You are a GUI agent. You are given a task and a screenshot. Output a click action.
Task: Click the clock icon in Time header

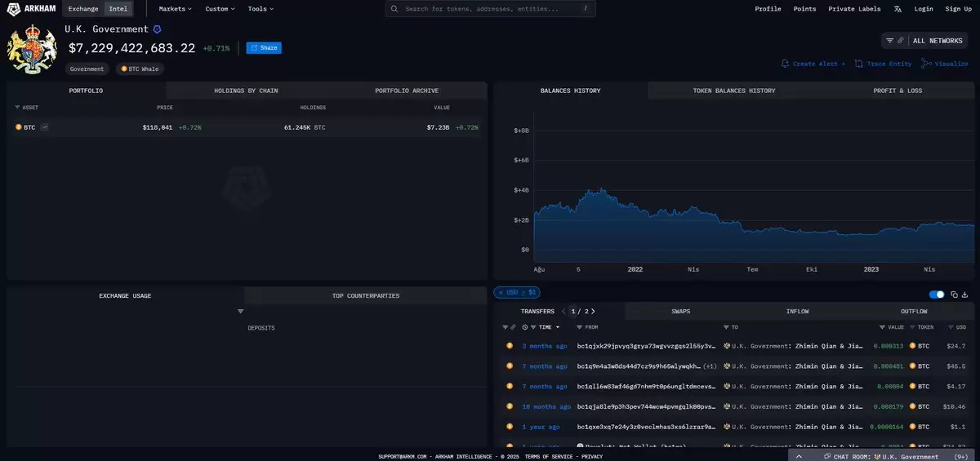[525, 327]
